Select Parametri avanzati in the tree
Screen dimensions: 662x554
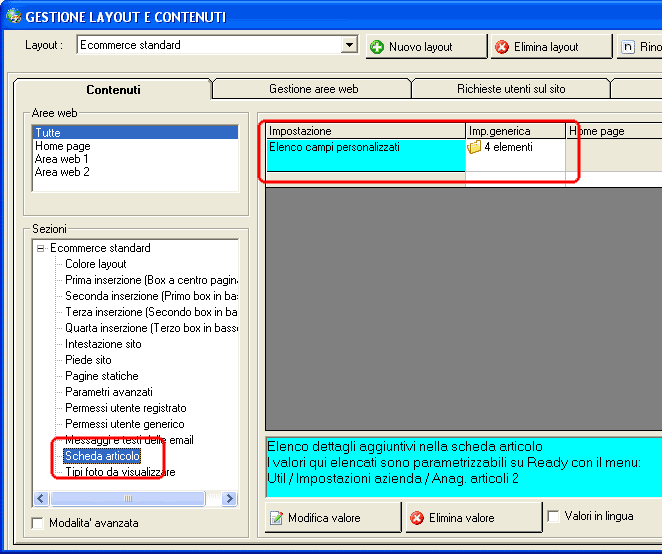[109, 392]
